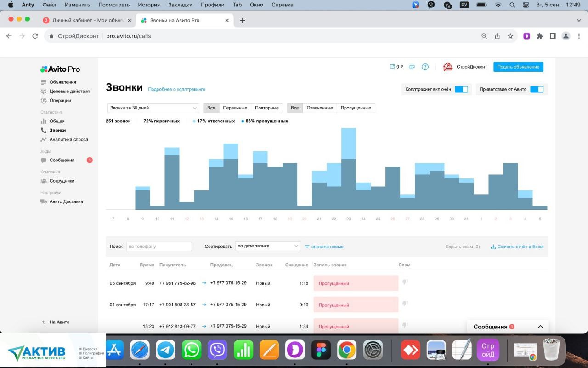Mark the 17:17 call as spam

[x=405, y=304]
